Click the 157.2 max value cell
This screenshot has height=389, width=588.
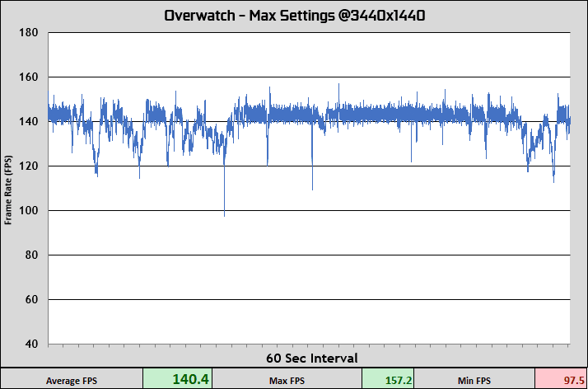[388, 379]
